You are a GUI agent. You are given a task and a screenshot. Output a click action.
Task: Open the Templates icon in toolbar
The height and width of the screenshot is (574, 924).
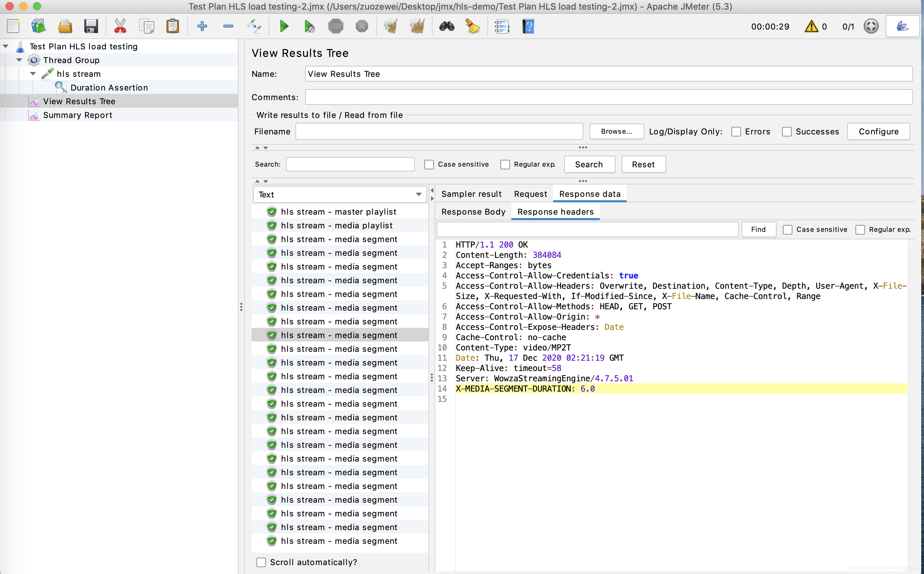point(38,27)
